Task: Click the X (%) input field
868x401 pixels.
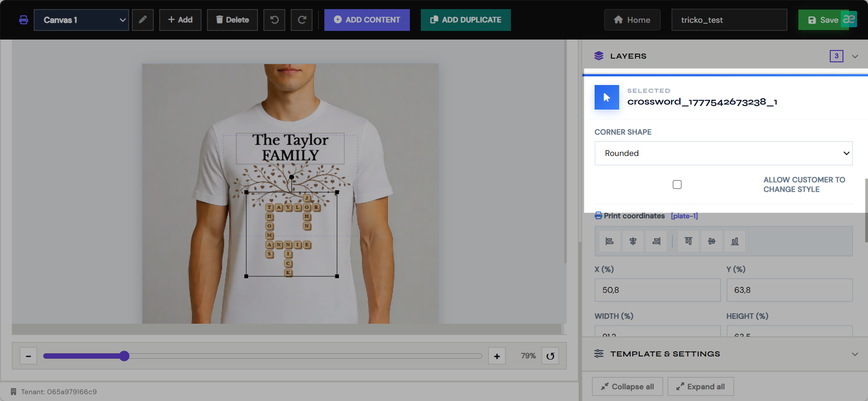Action: 657,290
